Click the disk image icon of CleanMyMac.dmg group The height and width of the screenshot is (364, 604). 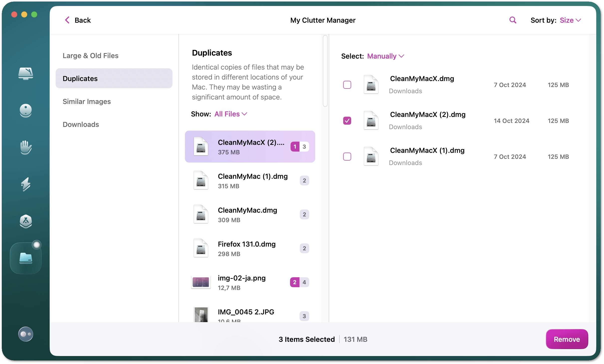pos(201,214)
